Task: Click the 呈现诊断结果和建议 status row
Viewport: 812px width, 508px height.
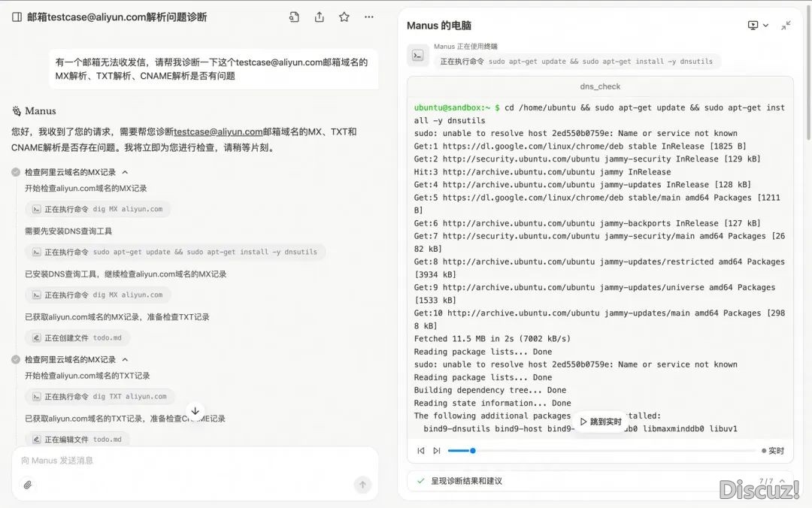Action: [600, 481]
